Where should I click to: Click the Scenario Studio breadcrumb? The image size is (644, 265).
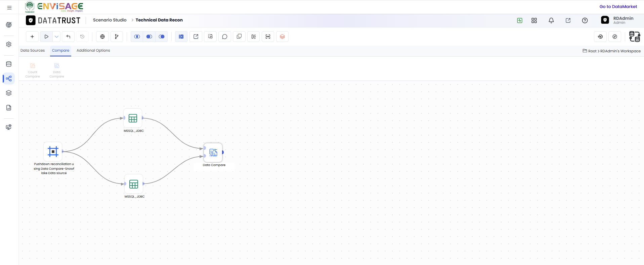(x=110, y=20)
